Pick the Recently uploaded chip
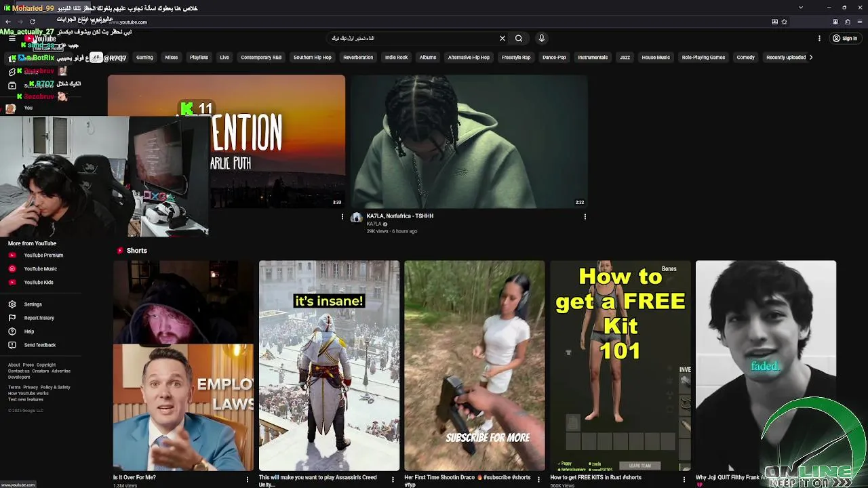The height and width of the screenshot is (488, 868). (786, 58)
